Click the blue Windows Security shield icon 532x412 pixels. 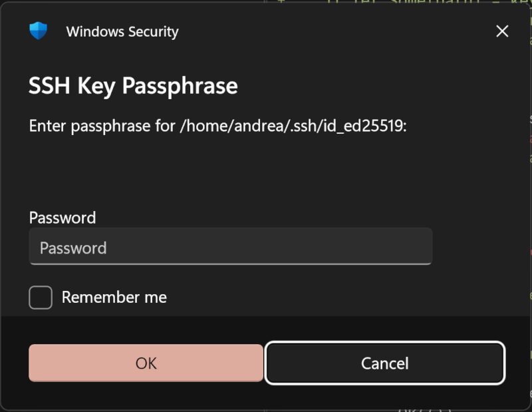point(38,31)
